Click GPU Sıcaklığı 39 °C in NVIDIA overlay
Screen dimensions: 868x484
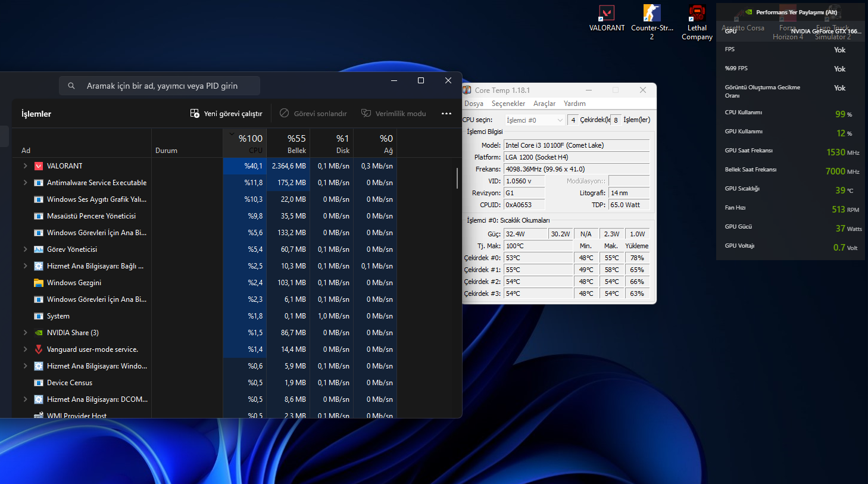coord(844,190)
